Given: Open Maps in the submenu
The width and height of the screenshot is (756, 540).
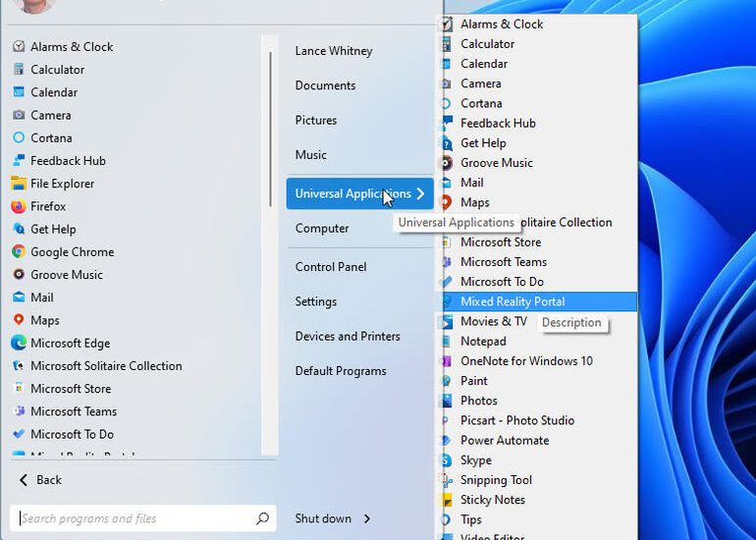Looking at the screenshot, I should click(x=475, y=202).
